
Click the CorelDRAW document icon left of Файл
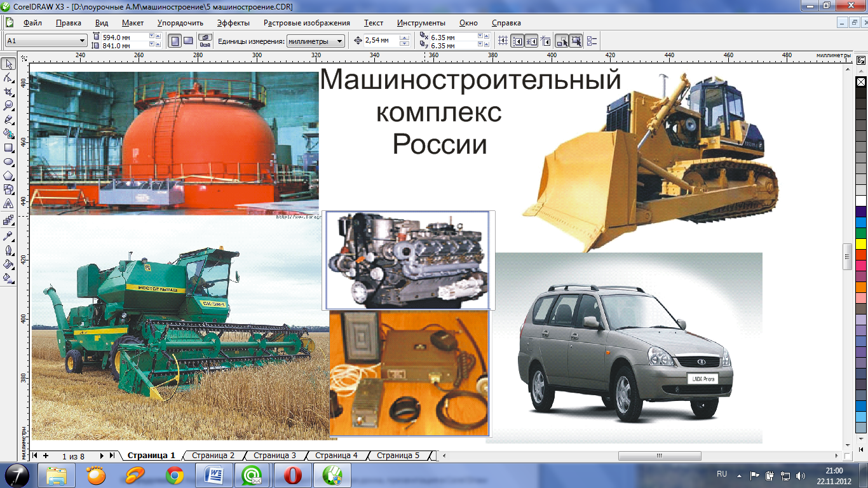click(10, 23)
